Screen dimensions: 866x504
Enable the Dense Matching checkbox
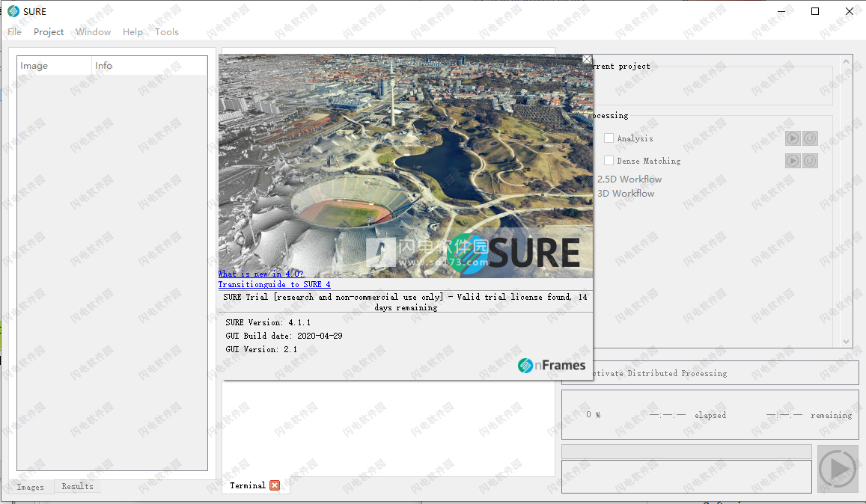pyautogui.click(x=609, y=161)
